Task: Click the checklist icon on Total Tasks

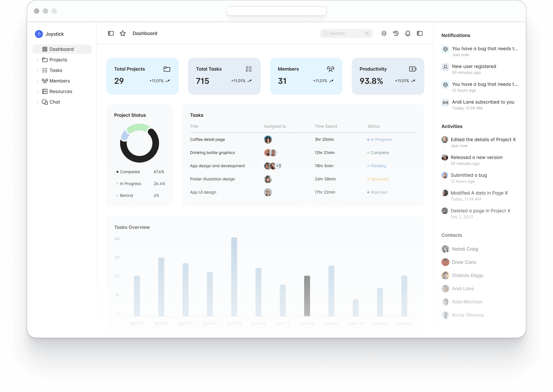Action: (x=249, y=69)
